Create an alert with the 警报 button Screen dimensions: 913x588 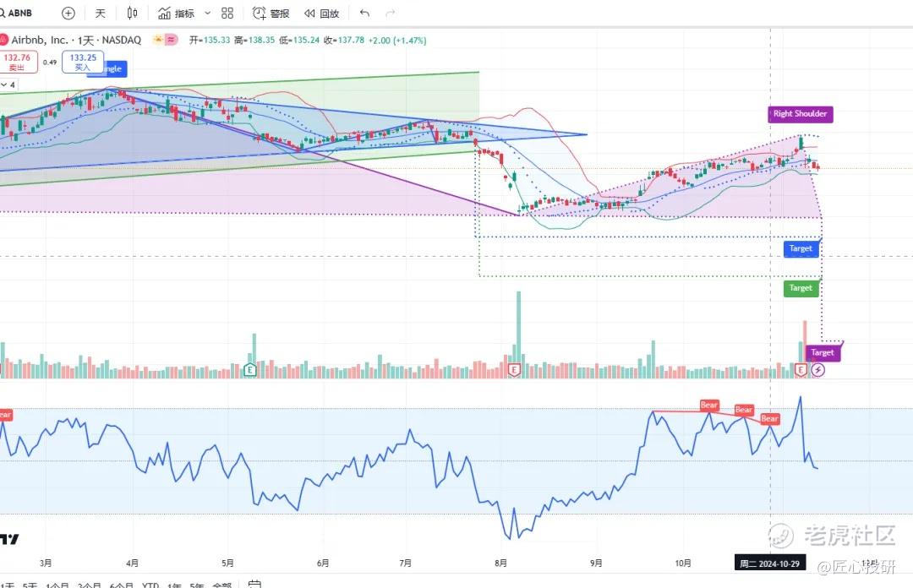[271, 13]
